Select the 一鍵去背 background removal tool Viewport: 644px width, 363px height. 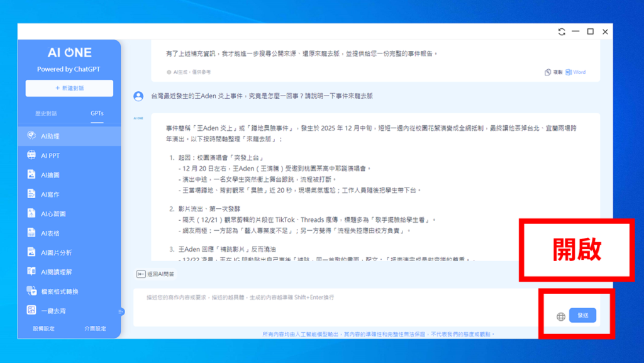click(53, 310)
